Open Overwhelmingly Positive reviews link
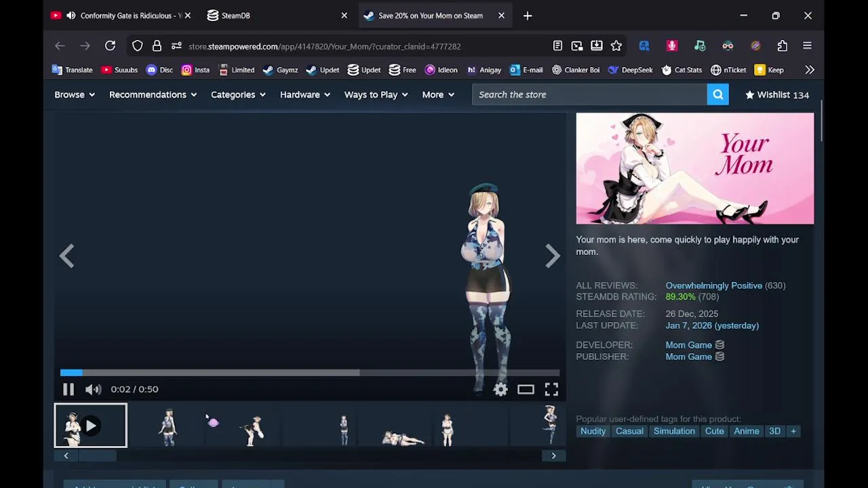This screenshot has height=488, width=868. coord(714,285)
